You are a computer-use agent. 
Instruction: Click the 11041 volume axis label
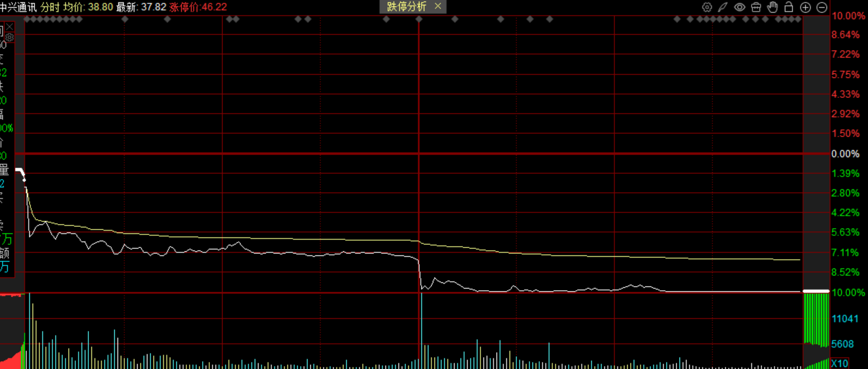(x=845, y=318)
